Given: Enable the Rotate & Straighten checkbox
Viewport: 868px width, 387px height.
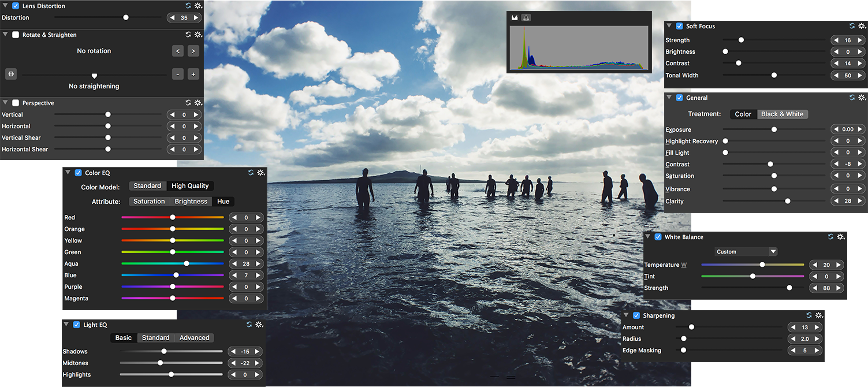Looking at the screenshot, I should click(x=16, y=35).
